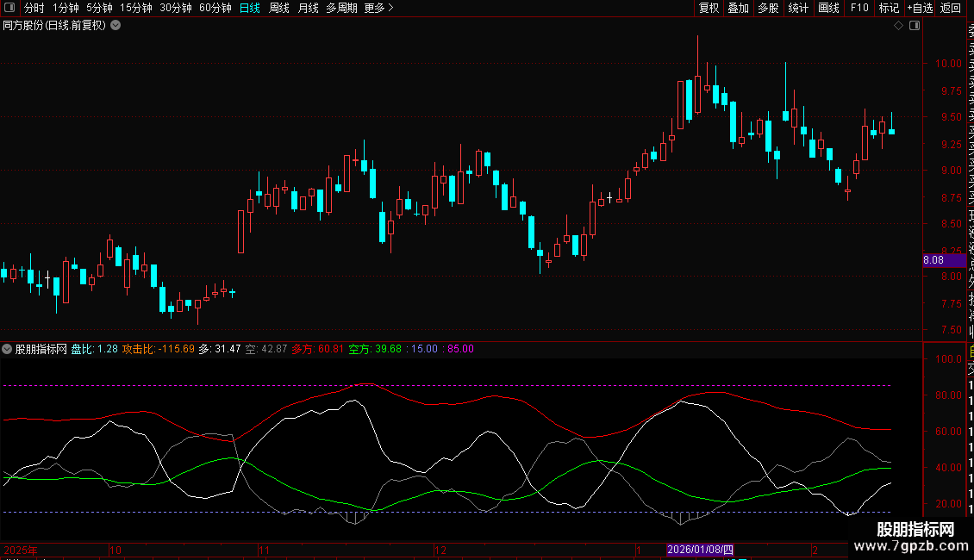974x560 pixels.
Task: Toggle the left sidebar panel icon
Action: click(9, 8)
